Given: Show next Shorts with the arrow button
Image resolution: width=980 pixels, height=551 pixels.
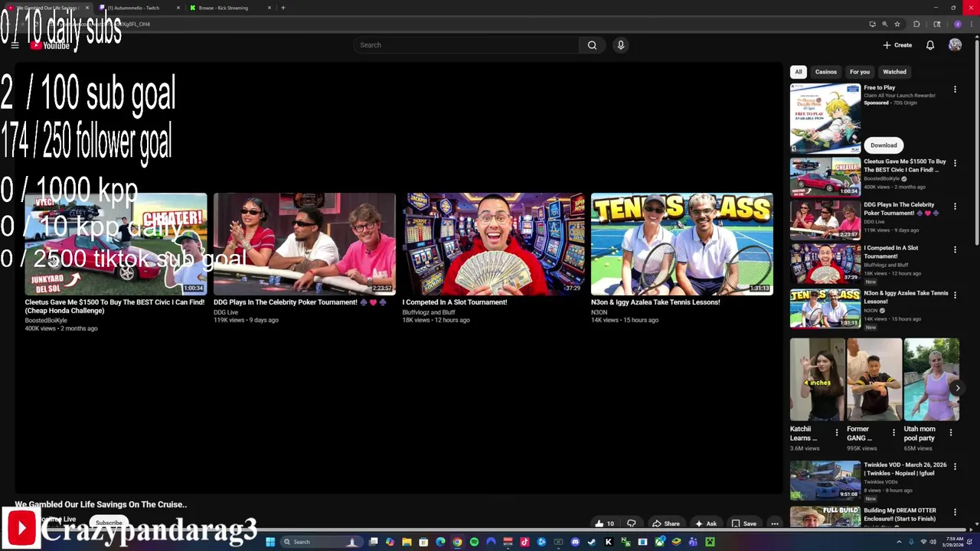Looking at the screenshot, I should click(957, 388).
